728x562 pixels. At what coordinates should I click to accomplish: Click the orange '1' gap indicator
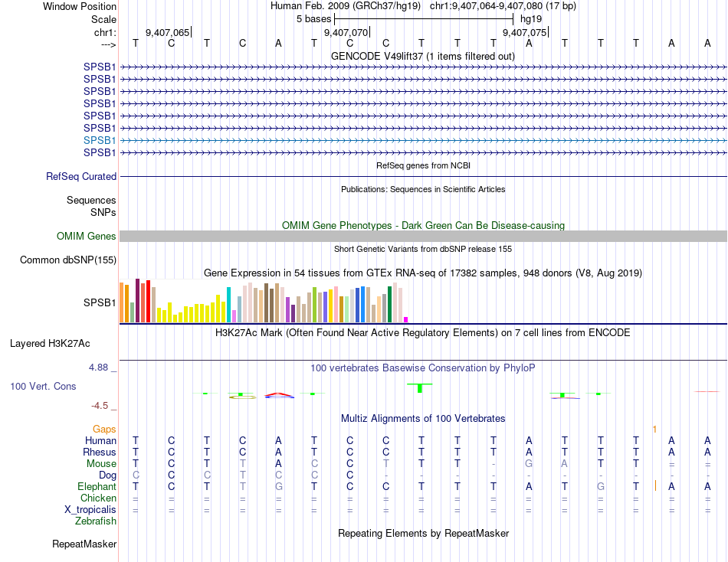click(x=654, y=430)
